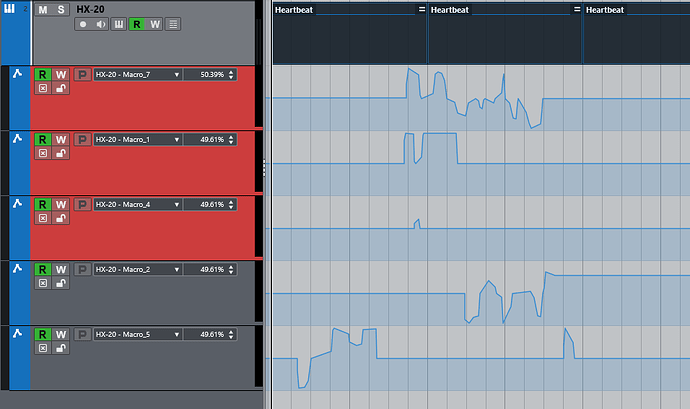
Task: Open Macro_5 parameter dropdown
Action: 137,334
